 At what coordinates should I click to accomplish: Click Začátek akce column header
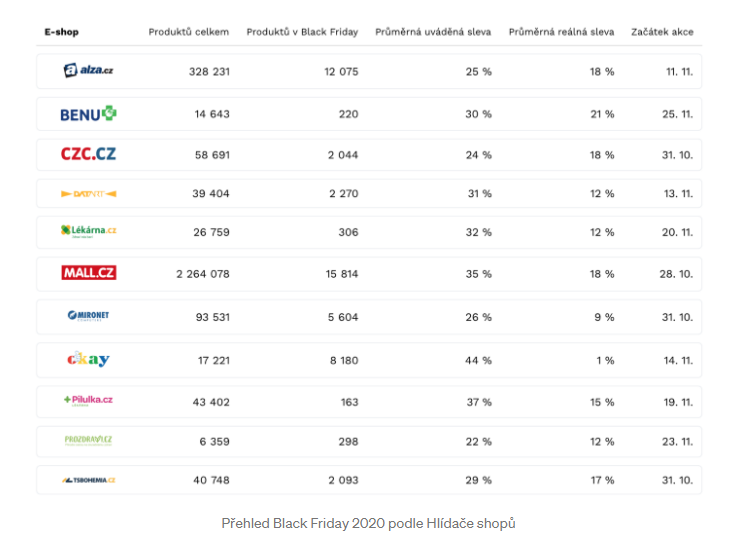click(662, 32)
